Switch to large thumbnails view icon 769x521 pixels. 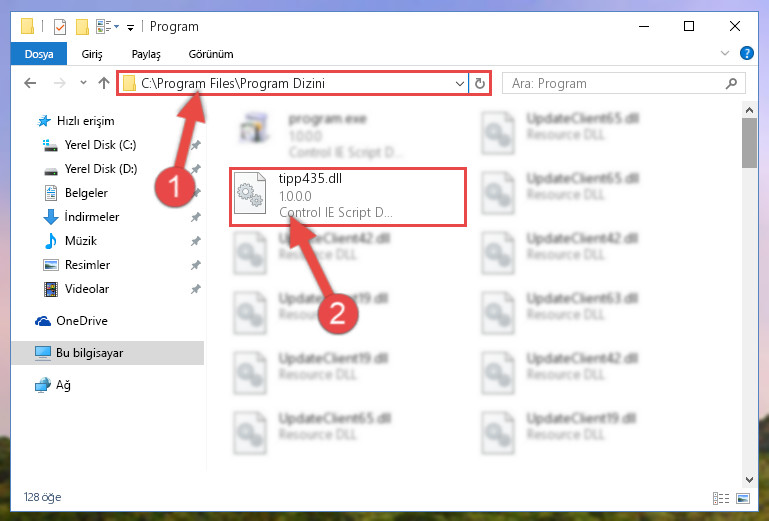[x=743, y=498]
